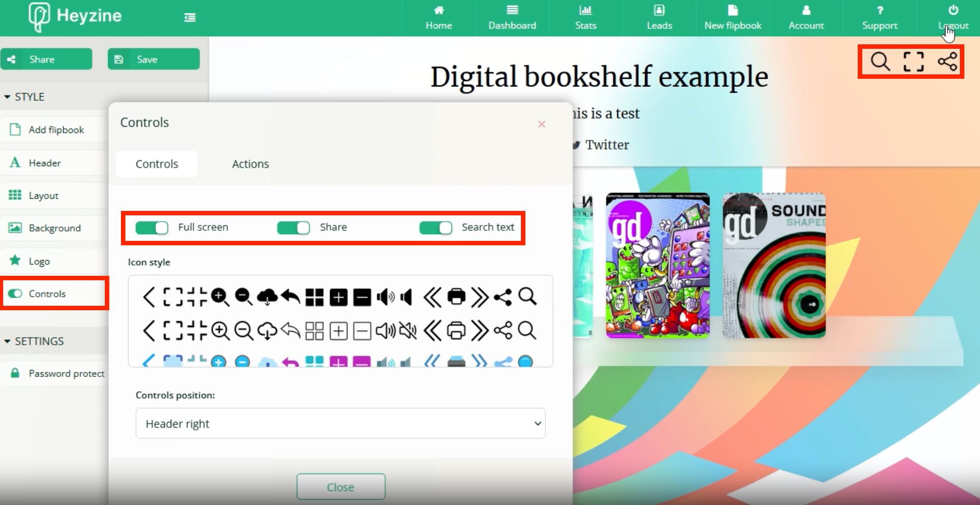The height and width of the screenshot is (505, 980).
Task: Open the search icon in the flipbook header
Action: click(879, 61)
